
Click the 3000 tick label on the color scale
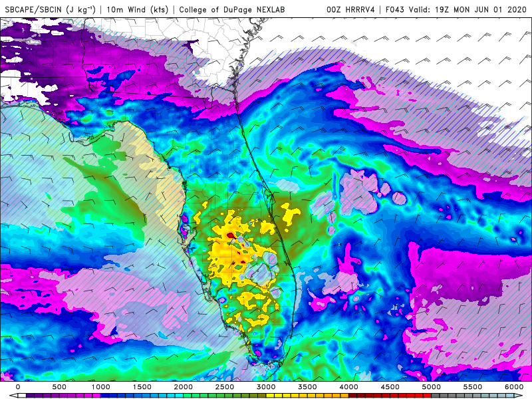point(266,387)
